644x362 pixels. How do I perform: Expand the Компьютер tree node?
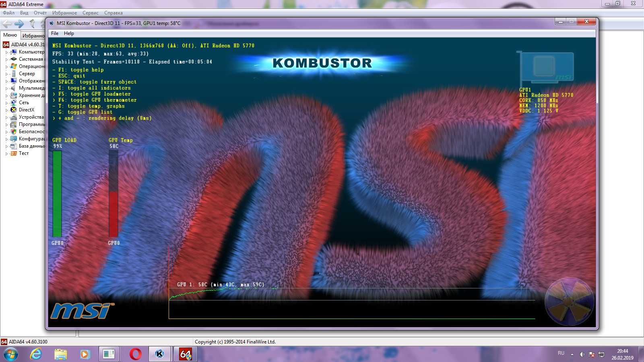click(x=6, y=52)
